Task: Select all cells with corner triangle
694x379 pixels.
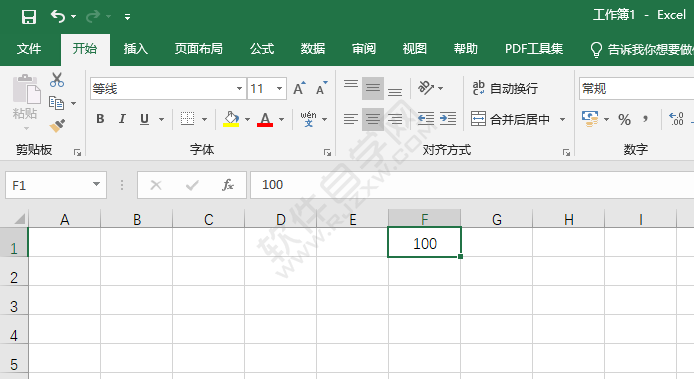Action: point(19,219)
